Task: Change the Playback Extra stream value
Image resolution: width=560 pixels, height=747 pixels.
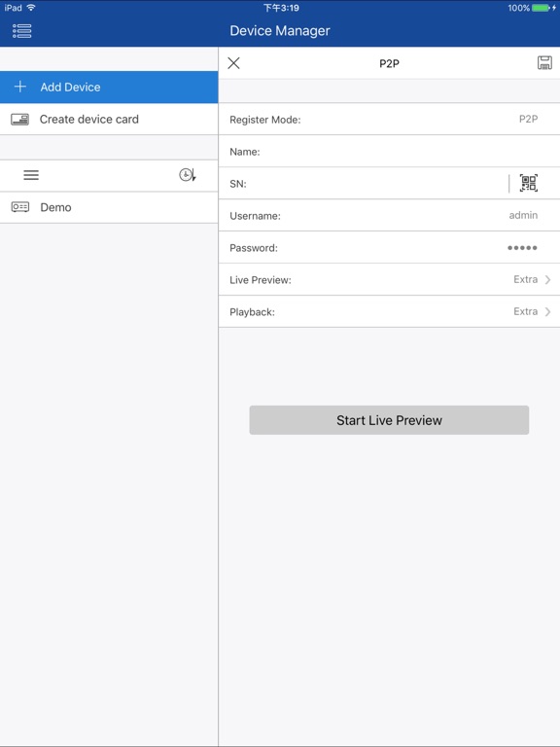Action: 525,311
